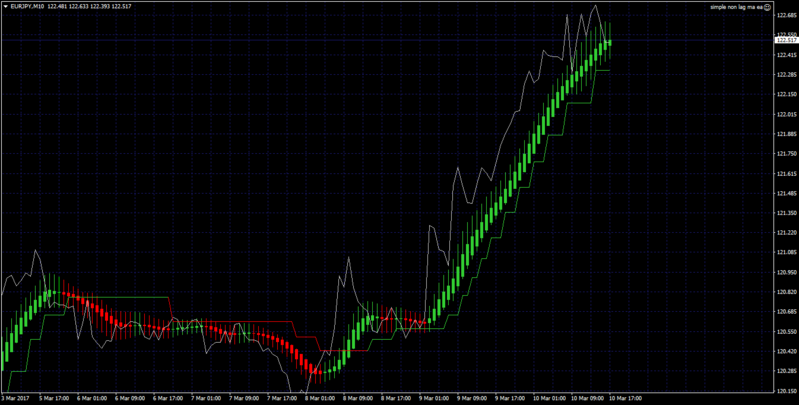Click the 121.220 price axis label
This screenshot has width=799, height=405.
786,233
